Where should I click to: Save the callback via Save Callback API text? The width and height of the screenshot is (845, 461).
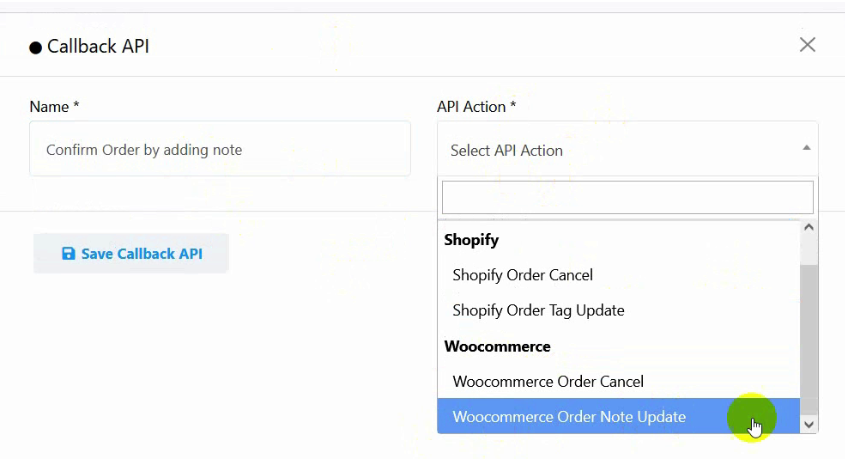(142, 253)
